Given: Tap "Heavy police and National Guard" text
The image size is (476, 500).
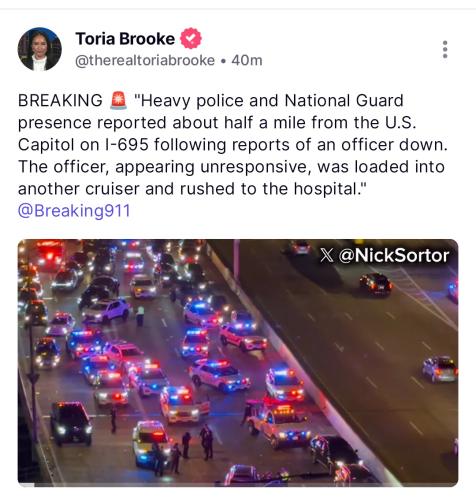Looking at the screenshot, I should 269,101.
